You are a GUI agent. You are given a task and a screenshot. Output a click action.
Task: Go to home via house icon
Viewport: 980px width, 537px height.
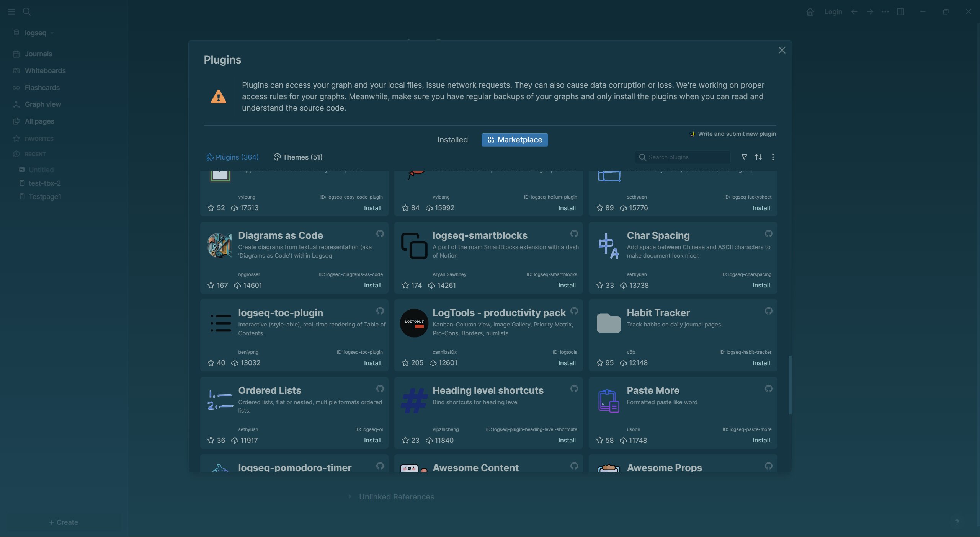tap(810, 11)
